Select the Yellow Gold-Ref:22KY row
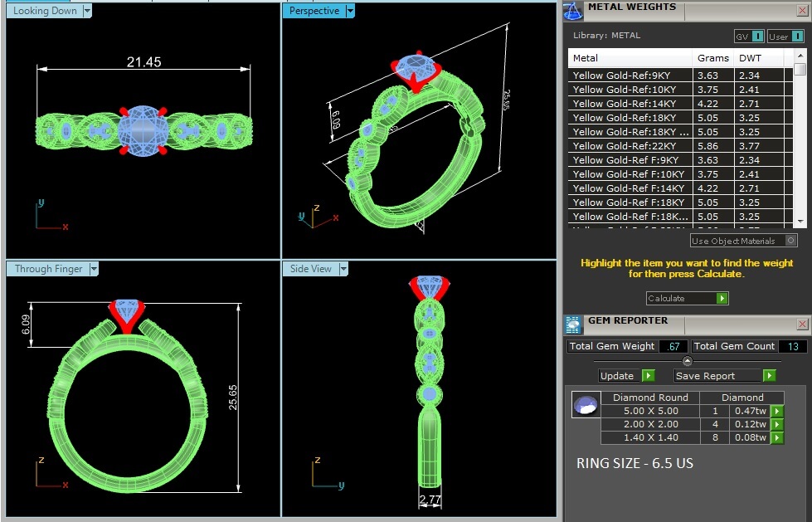 click(x=630, y=146)
